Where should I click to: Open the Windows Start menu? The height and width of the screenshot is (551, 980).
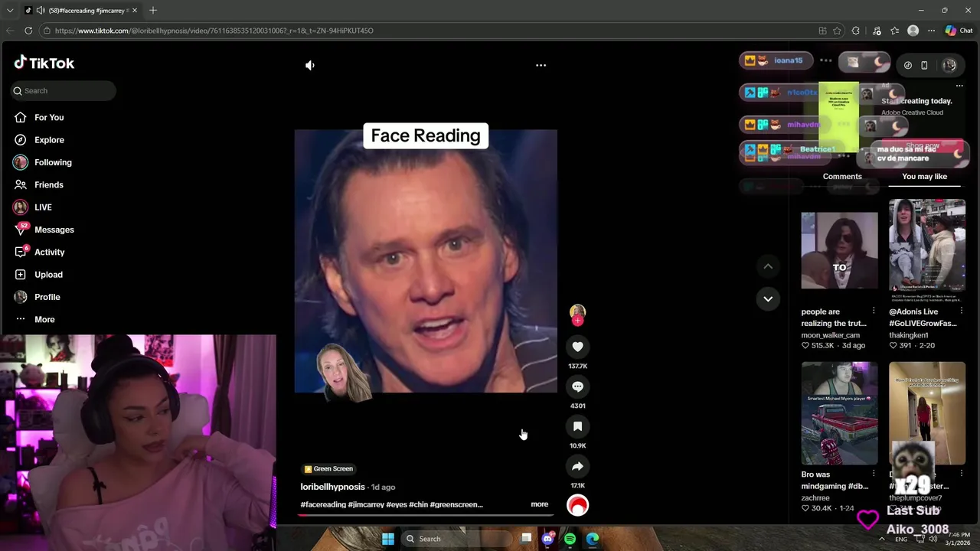[x=388, y=539]
